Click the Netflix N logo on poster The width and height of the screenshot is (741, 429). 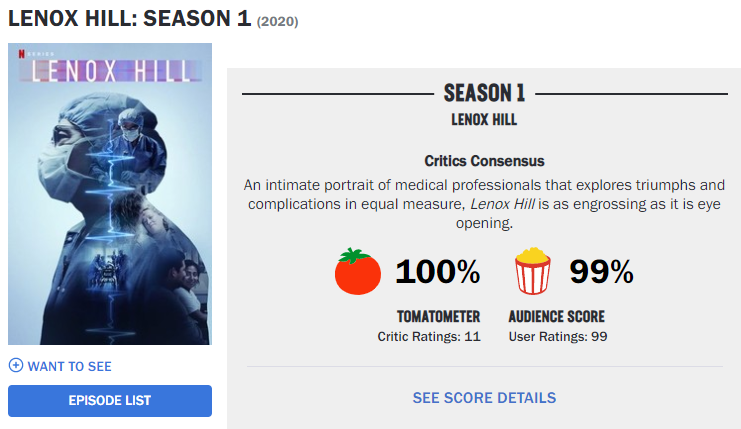[21, 54]
